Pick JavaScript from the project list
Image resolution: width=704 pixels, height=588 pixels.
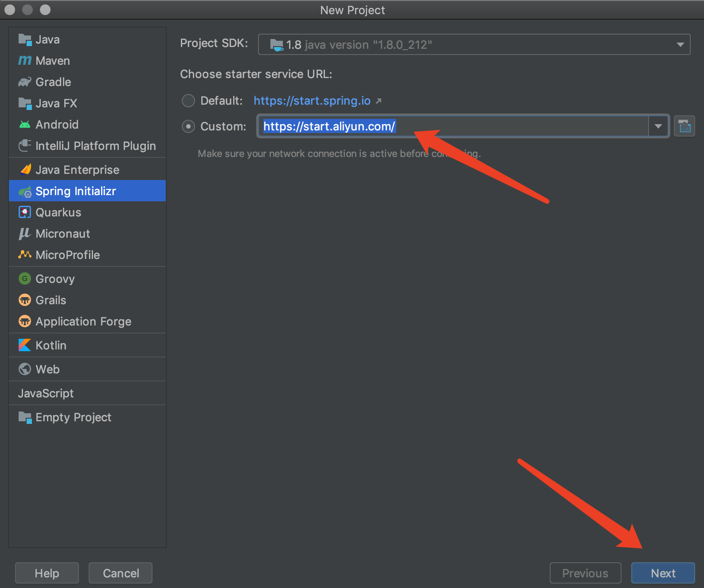coord(87,393)
